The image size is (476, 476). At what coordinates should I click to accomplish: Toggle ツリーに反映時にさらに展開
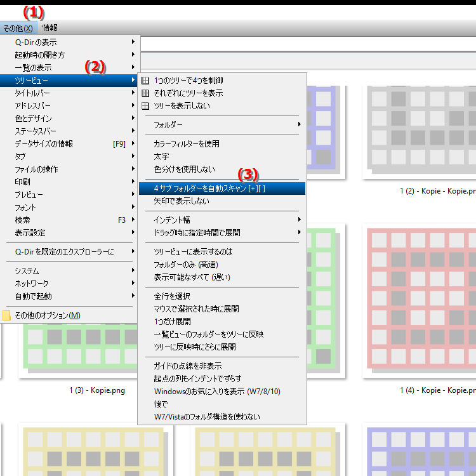(x=222, y=347)
